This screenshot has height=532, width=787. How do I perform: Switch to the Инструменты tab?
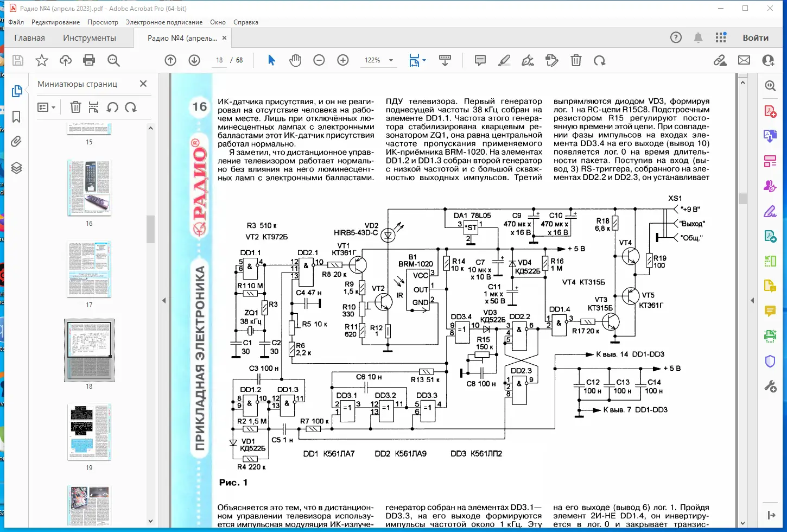[x=90, y=38]
